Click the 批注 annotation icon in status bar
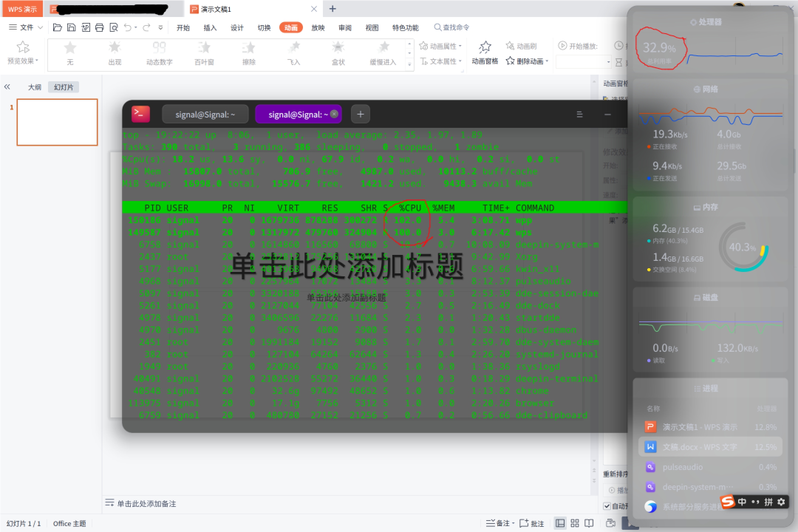 [531, 523]
